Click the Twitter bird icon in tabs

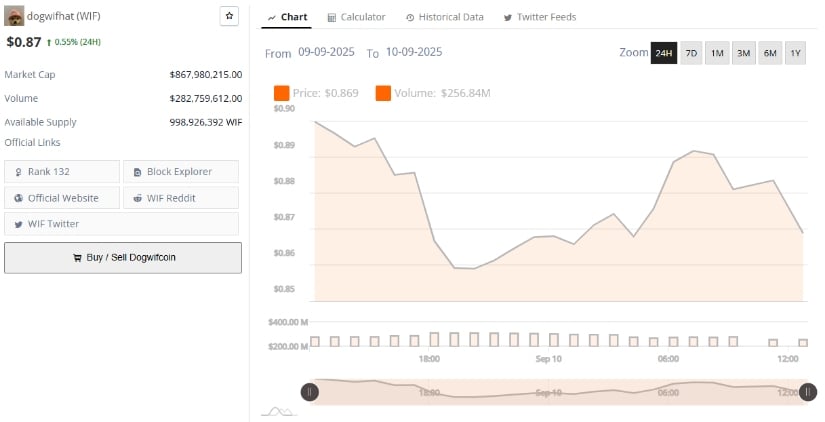pos(508,18)
